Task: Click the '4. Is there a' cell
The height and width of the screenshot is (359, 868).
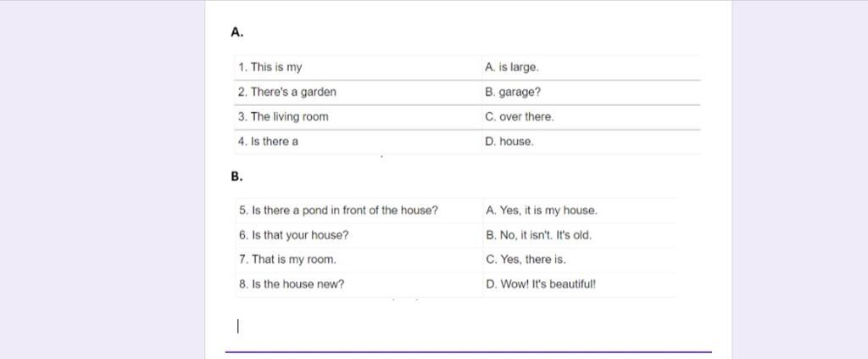Action: [x=359, y=142]
